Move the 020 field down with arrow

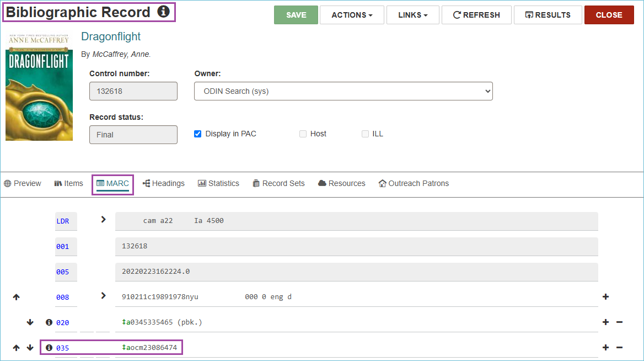[x=30, y=322]
